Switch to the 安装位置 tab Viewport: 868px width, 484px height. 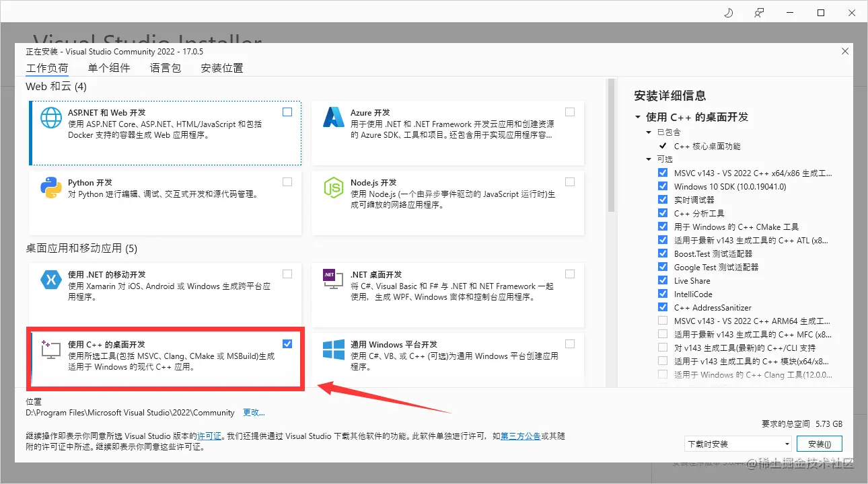222,68
